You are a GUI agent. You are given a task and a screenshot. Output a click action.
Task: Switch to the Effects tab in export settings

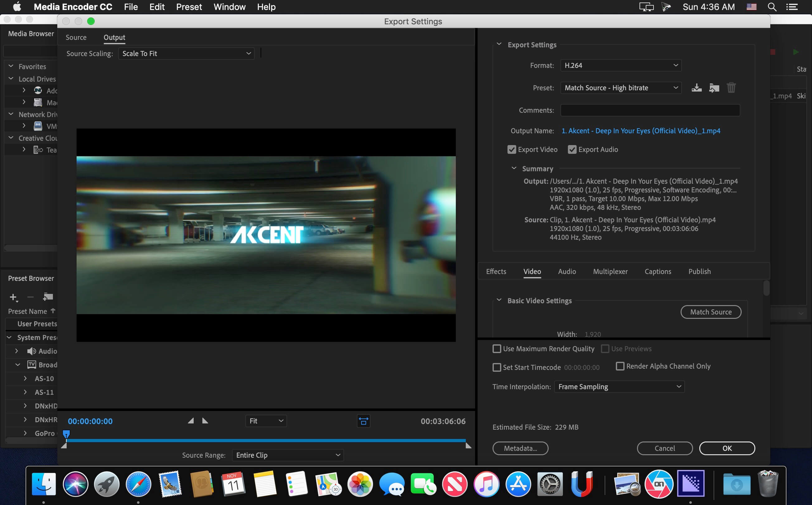(496, 271)
